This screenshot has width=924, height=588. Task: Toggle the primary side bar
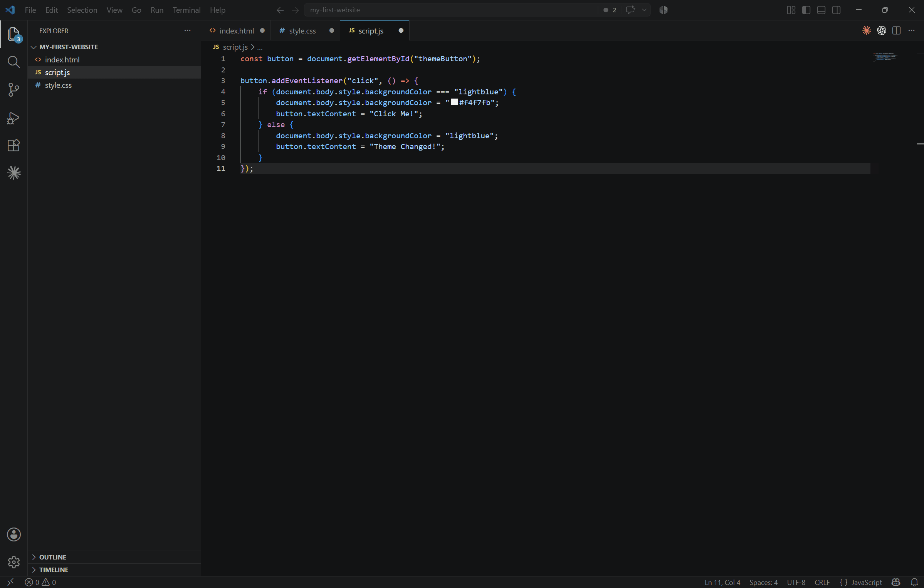coord(806,10)
